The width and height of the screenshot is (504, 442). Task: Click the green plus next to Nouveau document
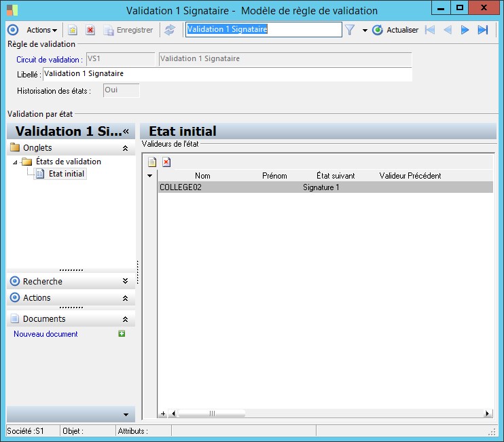[x=122, y=333]
